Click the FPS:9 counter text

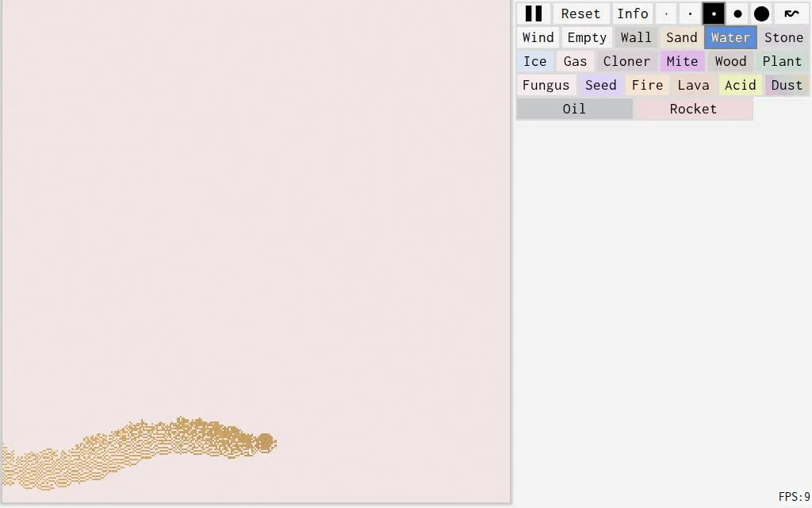coord(795,497)
